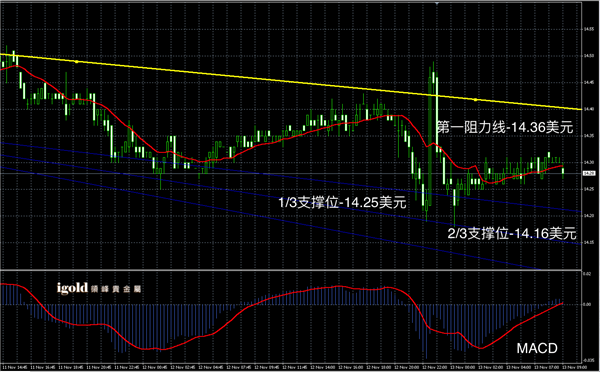Click the 1/3支撑位-14.25美元 label
This screenshot has width=600, height=372.
click(x=342, y=202)
